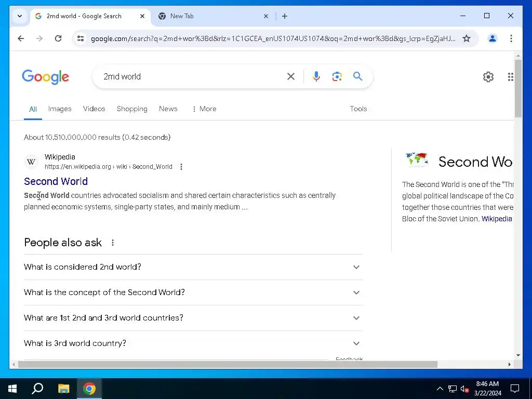Viewport: 532px width, 399px height.
Task: Open File Explorer from taskbar
Action: [63, 389]
